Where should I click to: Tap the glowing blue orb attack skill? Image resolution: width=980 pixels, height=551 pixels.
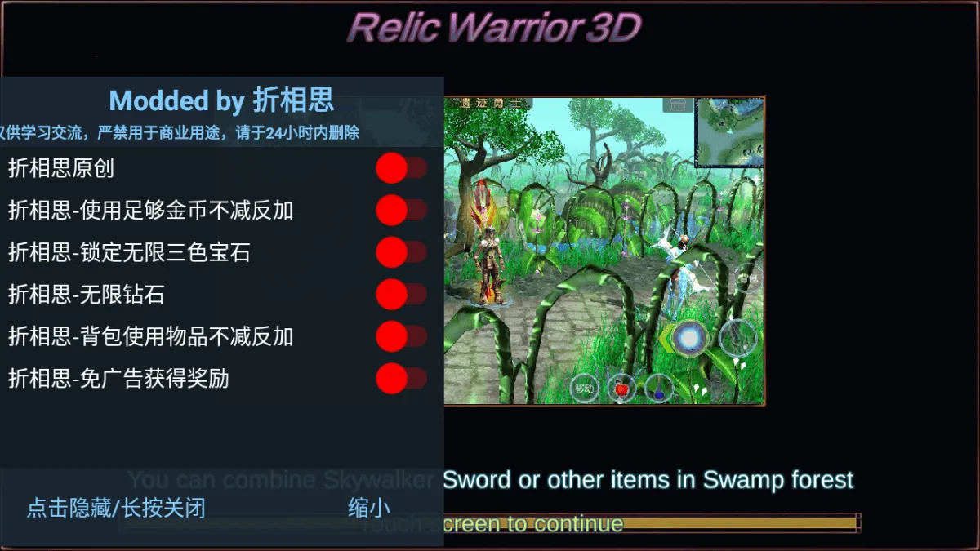pos(690,336)
